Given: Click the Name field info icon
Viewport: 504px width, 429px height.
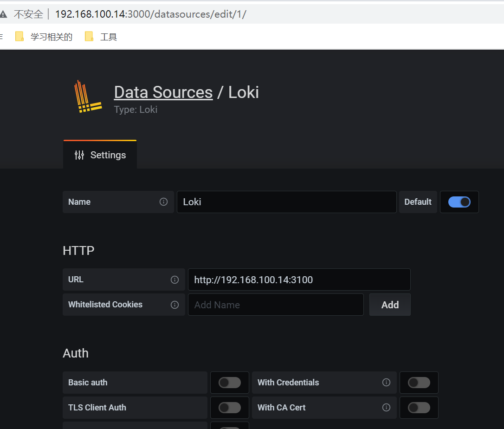Looking at the screenshot, I should (x=164, y=201).
